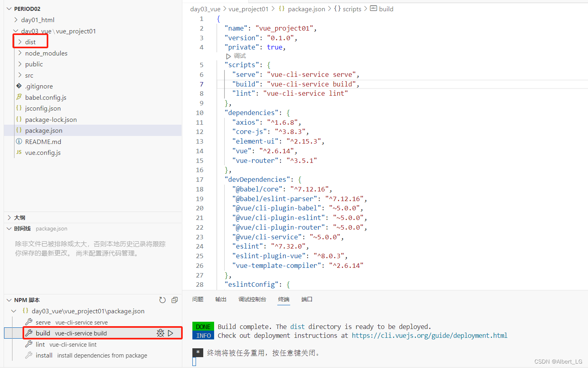Collapse day03_vue\vue_project01 folder
The height and width of the screenshot is (368, 588).
(x=16, y=31)
